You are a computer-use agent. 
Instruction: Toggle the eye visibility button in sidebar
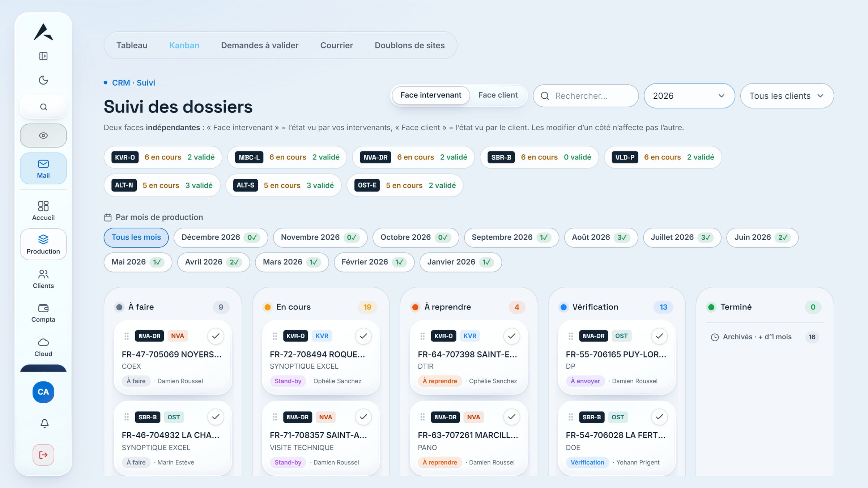43,136
